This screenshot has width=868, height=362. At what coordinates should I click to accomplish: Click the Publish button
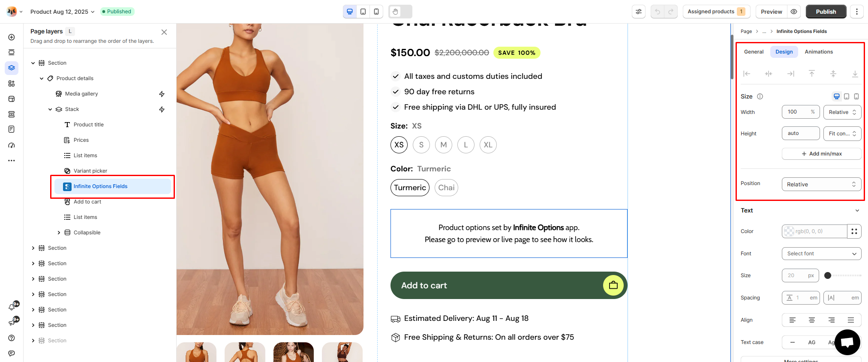click(826, 12)
